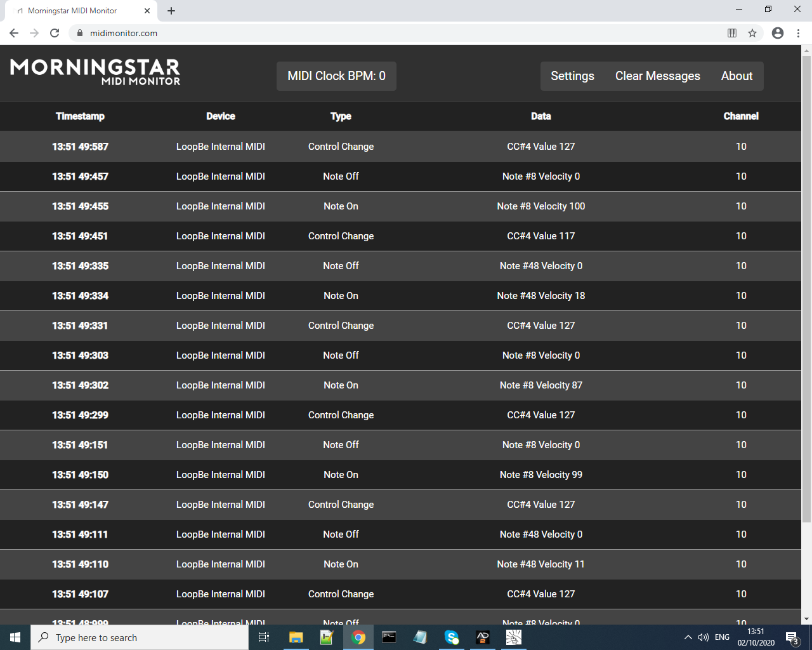Open the taskbar app icon left of Skype
This screenshot has width=812, height=650.
coord(420,637)
